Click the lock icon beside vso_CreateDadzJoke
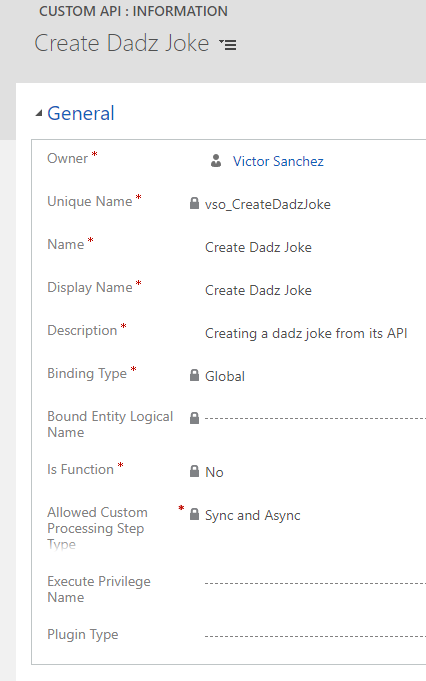Screen dimensions: 426x681 pyautogui.click(x=194, y=203)
